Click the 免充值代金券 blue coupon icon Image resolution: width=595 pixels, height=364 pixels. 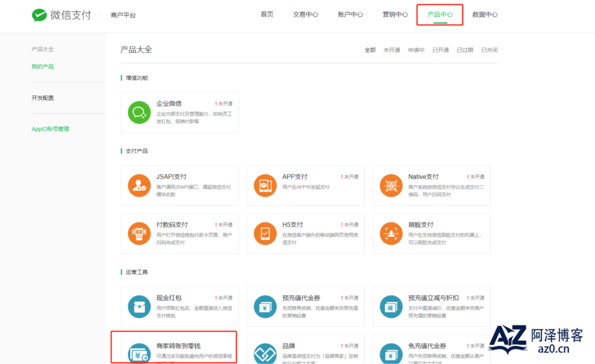coord(391,354)
